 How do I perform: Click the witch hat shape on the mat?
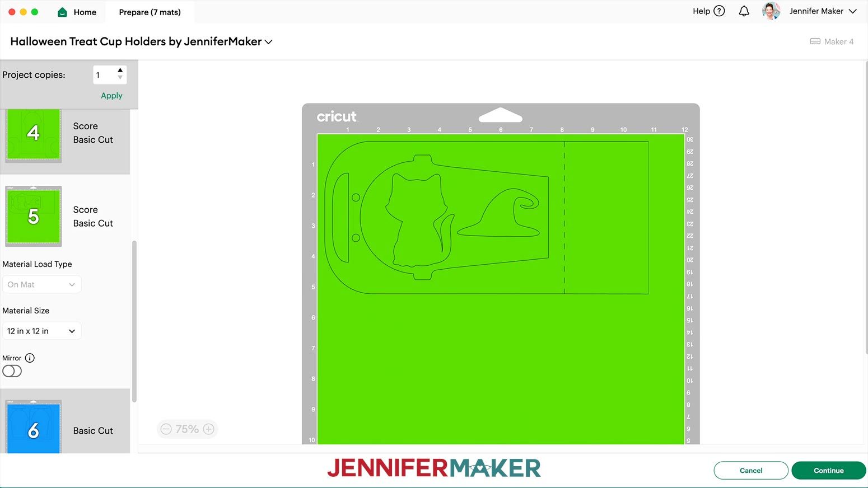point(499,213)
